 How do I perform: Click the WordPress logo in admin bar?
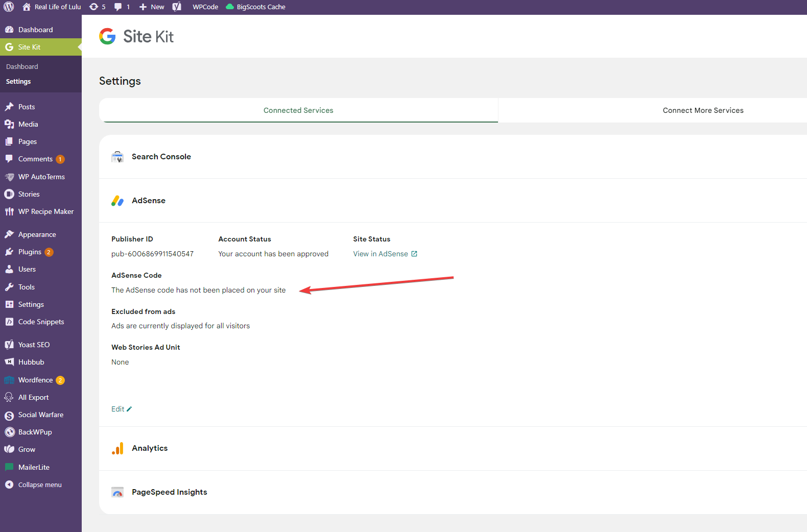9,7
